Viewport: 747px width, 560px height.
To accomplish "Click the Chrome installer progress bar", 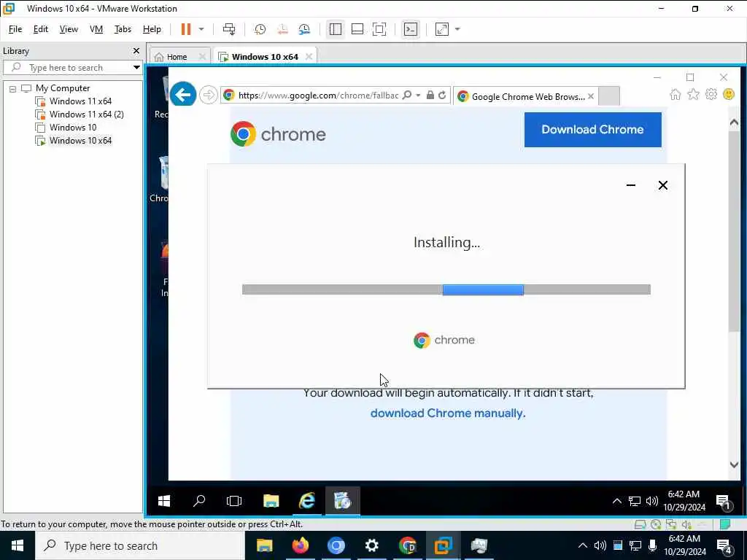I will pyautogui.click(x=446, y=289).
